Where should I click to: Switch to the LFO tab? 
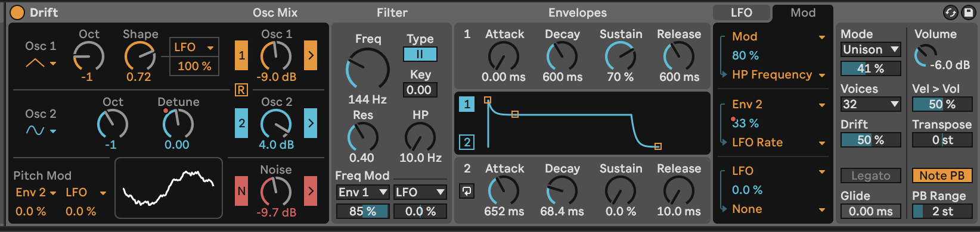point(742,12)
